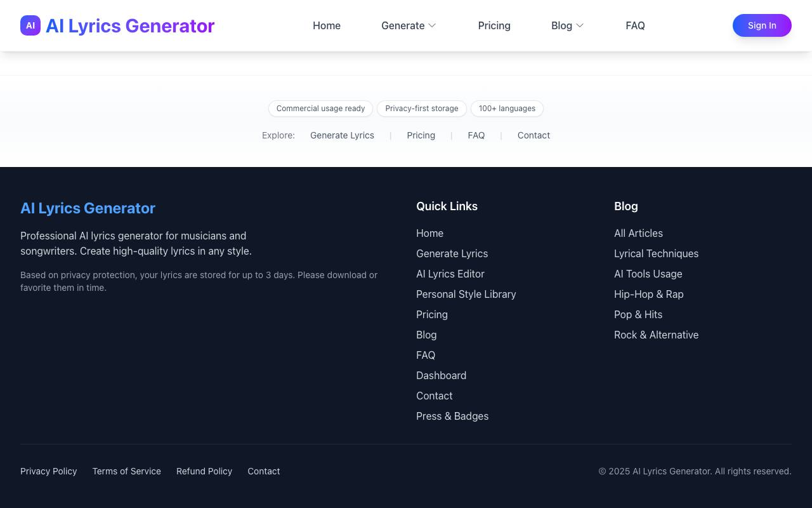812x508 pixels.
Task: Open Pricing in the top navigation
Action: 494,25
